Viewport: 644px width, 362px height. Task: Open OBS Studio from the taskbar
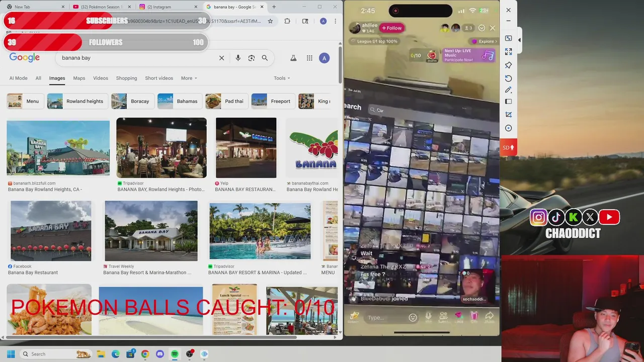190,354
